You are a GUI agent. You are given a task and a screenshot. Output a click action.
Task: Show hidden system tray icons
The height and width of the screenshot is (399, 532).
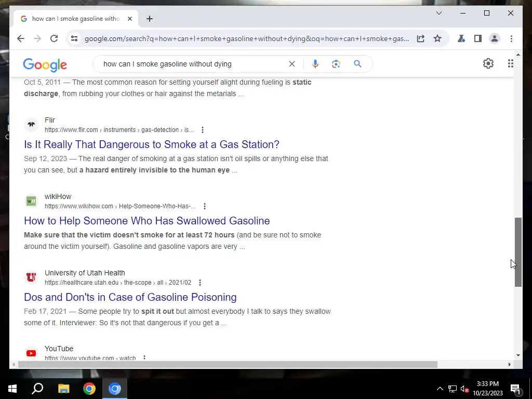coord(440,389)
